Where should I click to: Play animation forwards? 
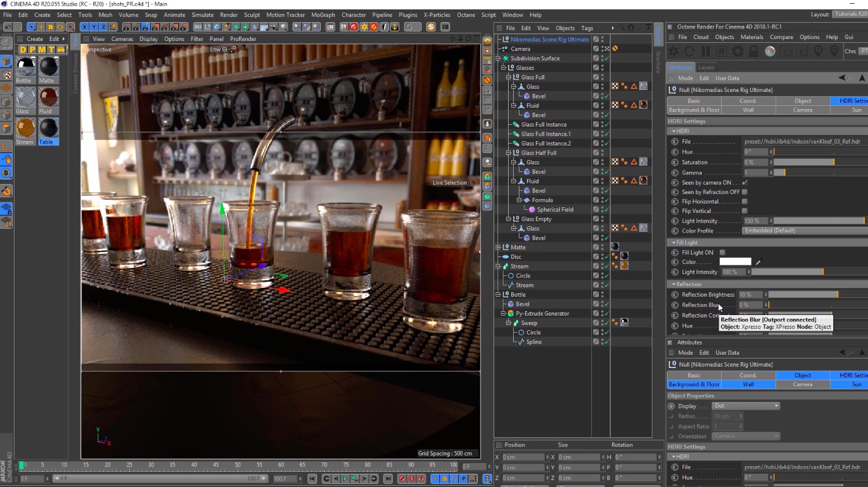tap(345, 479)
